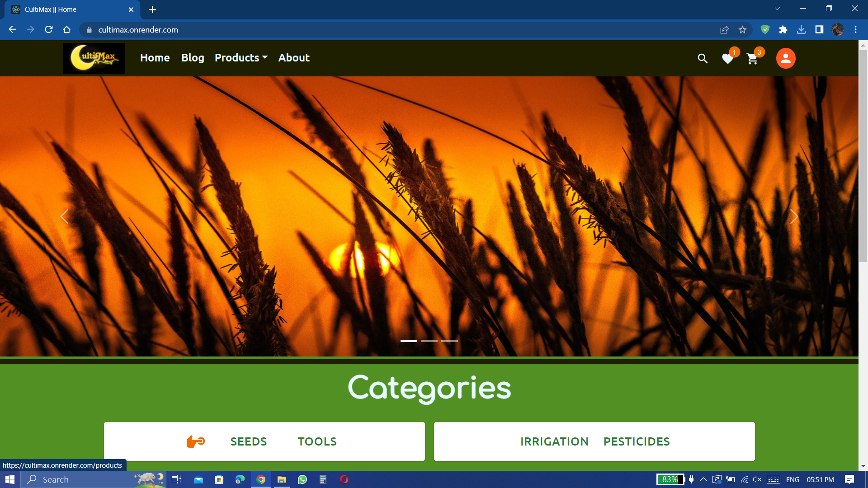The height and width of the screenshot is (488, 868).
Task: Click the browser home button
Action: pyautogui.click(x=66, y=29)
